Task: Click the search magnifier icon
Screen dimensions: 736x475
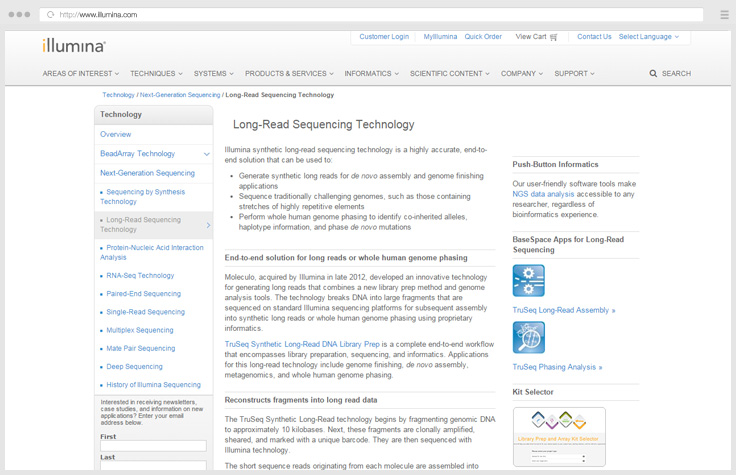Action: pyautogui.click(x=653, y=74)
